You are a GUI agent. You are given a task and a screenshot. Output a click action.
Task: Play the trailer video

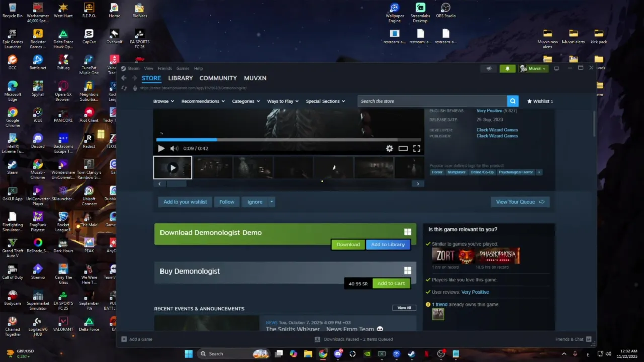pyautogui.click(x=161, y=148)
